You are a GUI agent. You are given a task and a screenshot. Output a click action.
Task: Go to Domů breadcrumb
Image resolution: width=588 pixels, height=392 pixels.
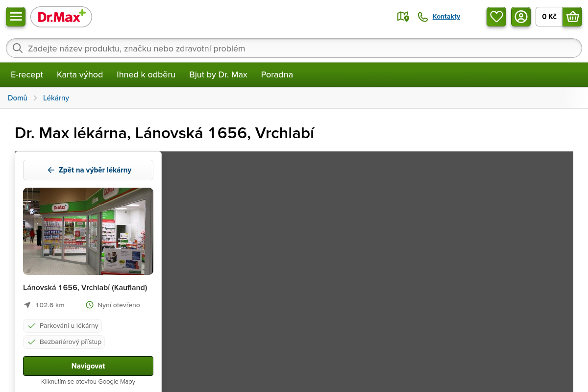(x=18, y=98)
